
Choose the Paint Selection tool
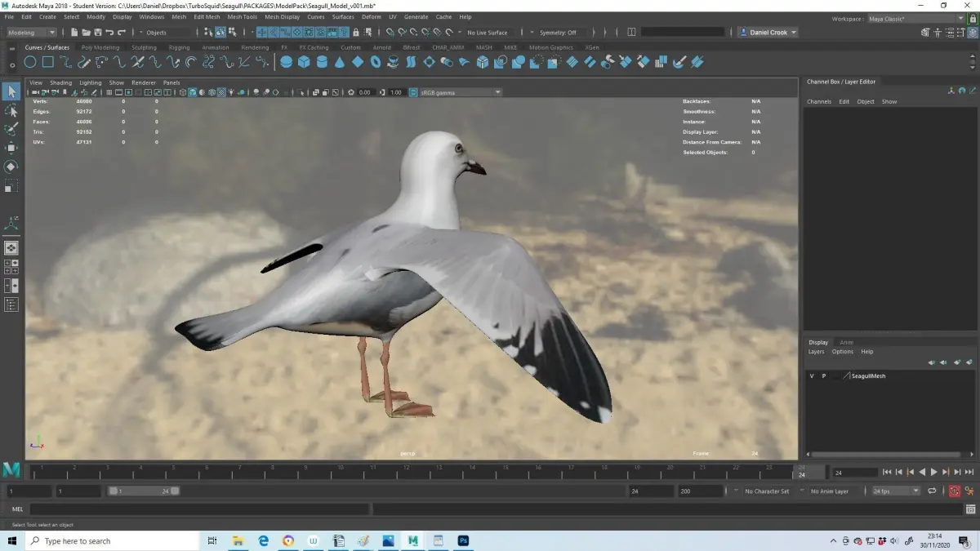pyautogui.click(x=11, y=129)
